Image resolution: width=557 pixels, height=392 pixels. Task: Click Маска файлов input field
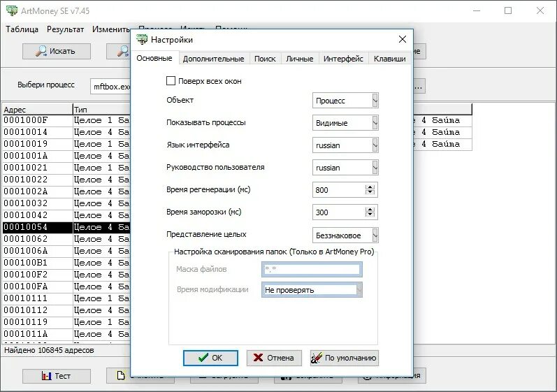312,269
